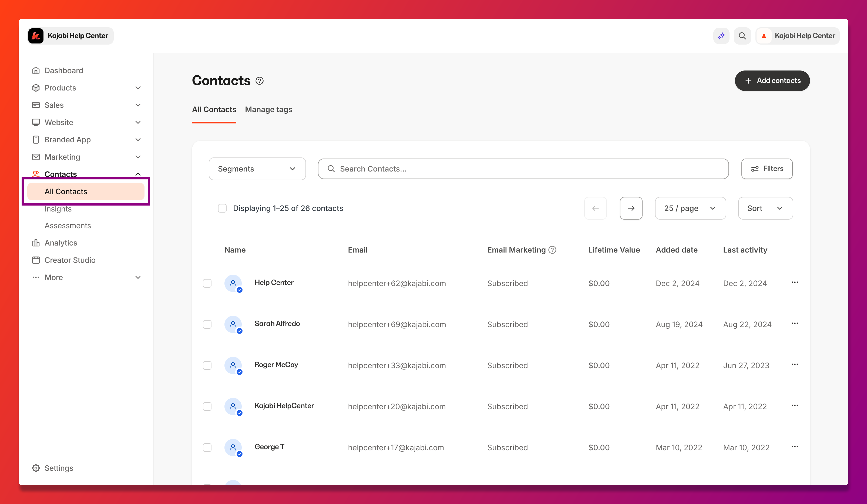Click the help icon beside Contacts heading
Image resolution: width=867 pixels, height=504 pixels.
pos(259,81)
